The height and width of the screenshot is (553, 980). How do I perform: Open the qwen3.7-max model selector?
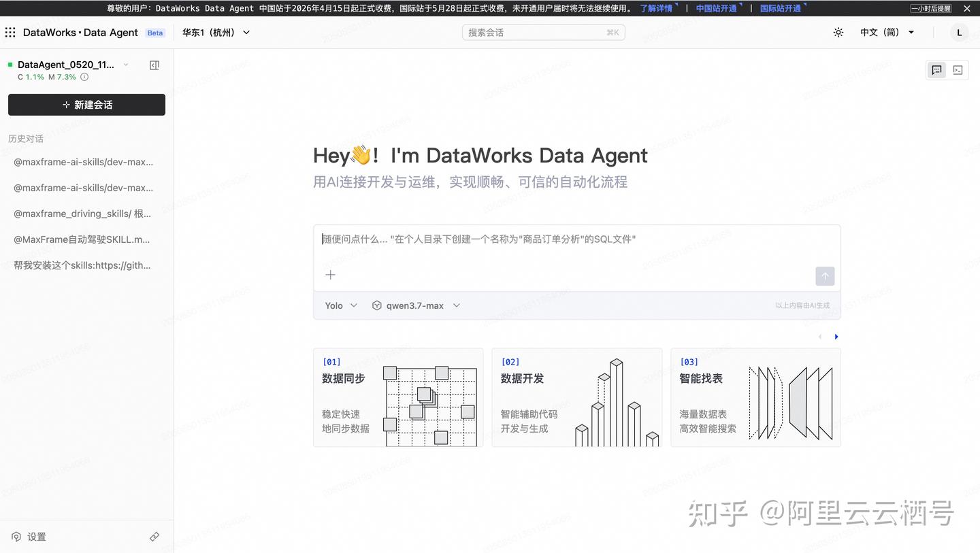coord(416,305)
